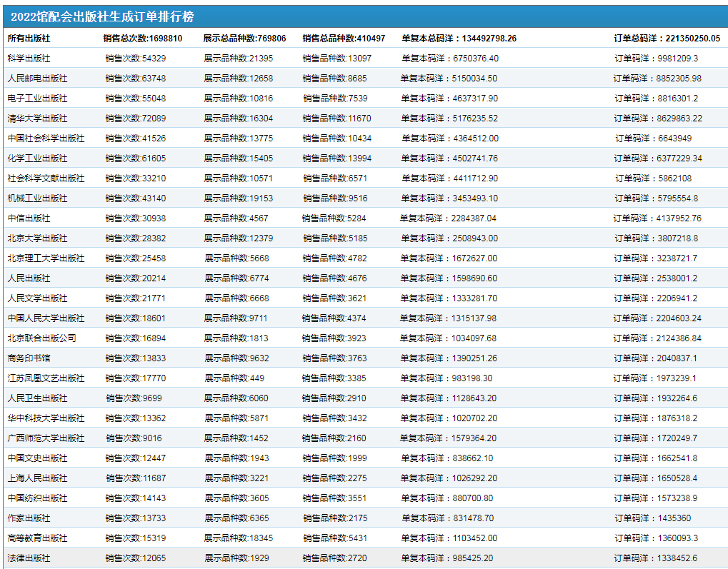Image resolution: width=728 pixels, height=569 pixels.
Task: Select the 订单总码洋 total header cell
Action: point(667,39)
